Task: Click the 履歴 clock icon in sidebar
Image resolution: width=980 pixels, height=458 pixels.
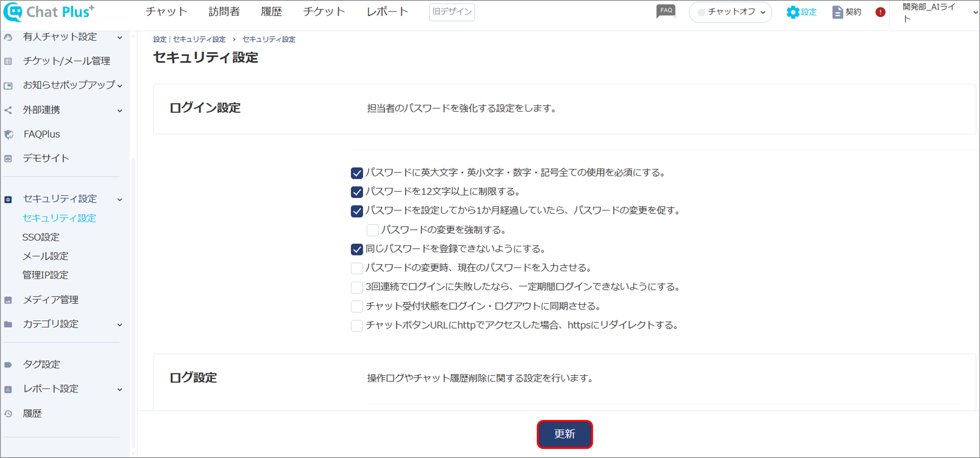Action: coord(8,414)
